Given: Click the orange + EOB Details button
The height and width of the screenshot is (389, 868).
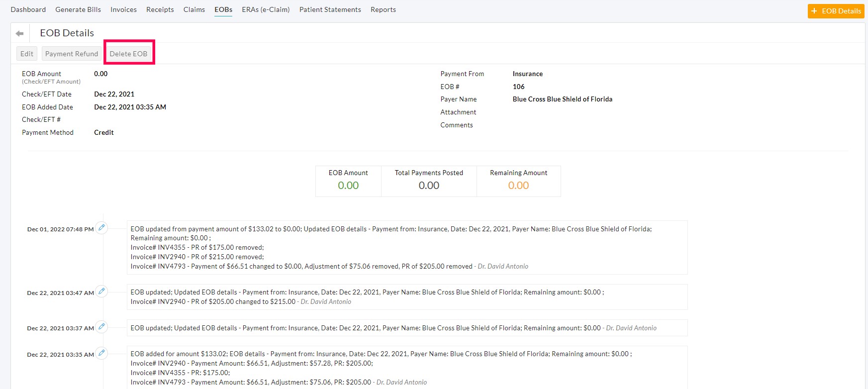Looking at the screenshot, I should (x=836, y=11).
